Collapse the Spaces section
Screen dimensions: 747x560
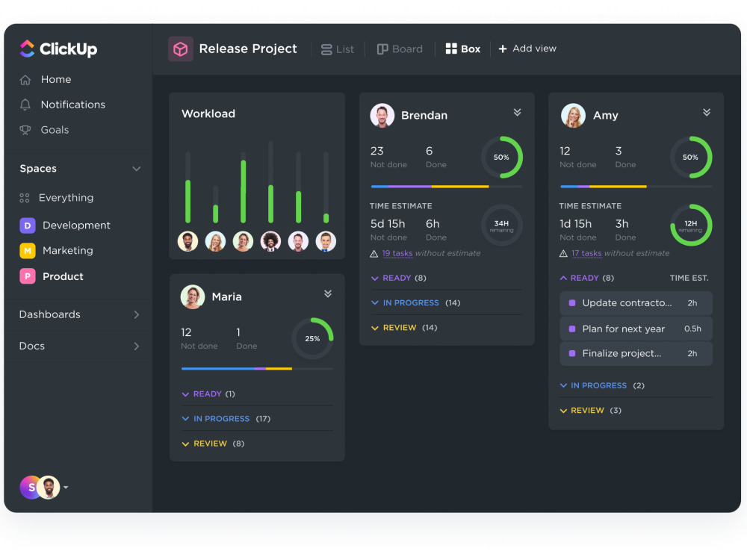137,169
